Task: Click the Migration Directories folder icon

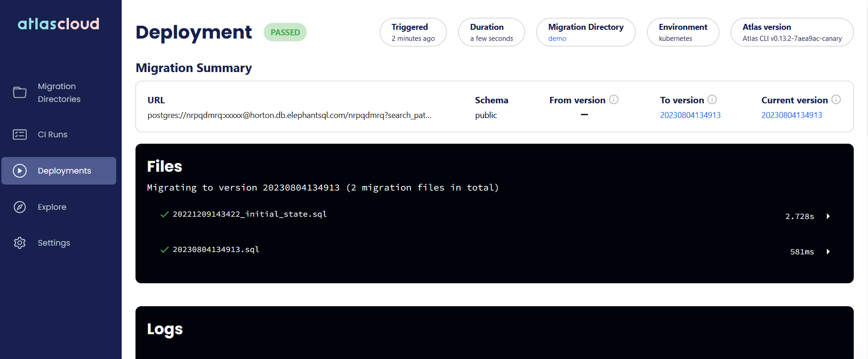Action: coord(20,92)
